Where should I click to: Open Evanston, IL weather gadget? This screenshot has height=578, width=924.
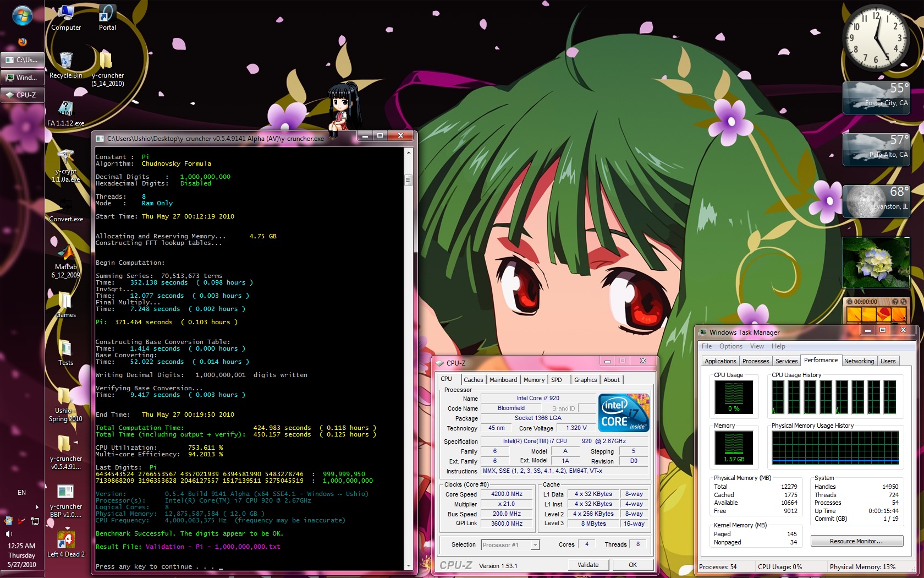[x=876, y=201]
